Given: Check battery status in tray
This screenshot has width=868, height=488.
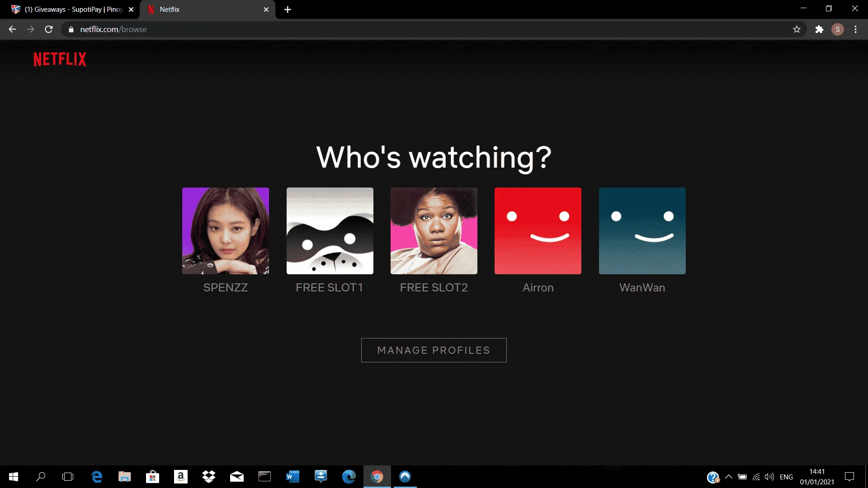Looking at the screenshot, I should 742,477.
